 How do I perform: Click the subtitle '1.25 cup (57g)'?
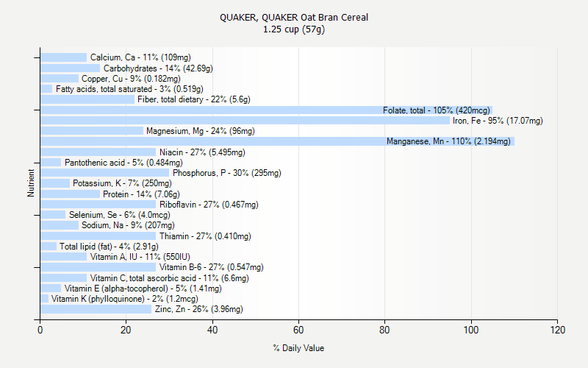click(x=293, y=29)
